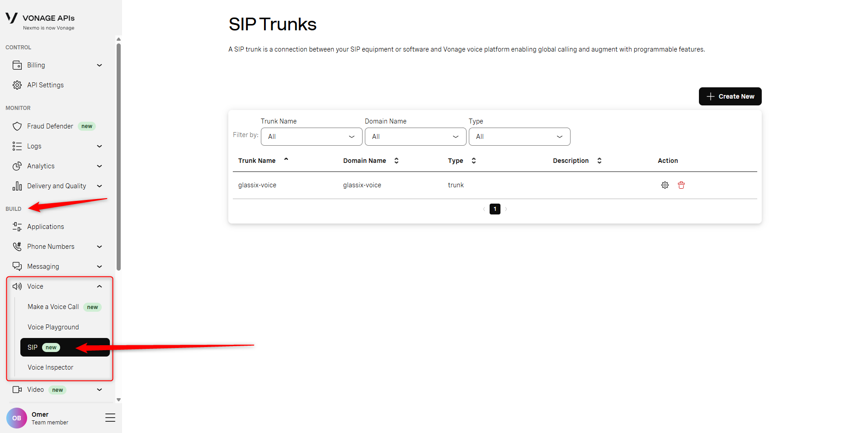
Task: Expand the Phone Numbers chevron
Action: (x=99, y=247)
